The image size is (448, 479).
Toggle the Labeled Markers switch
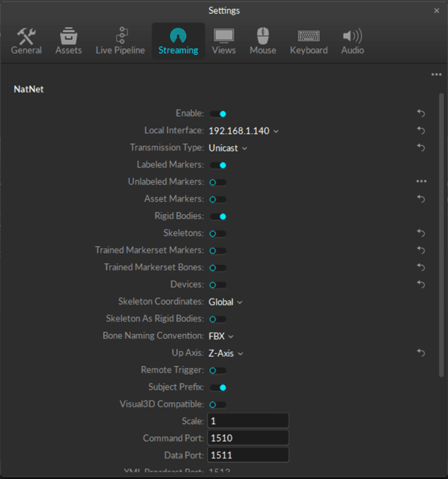pyautogui.click(x=217, y=165)
